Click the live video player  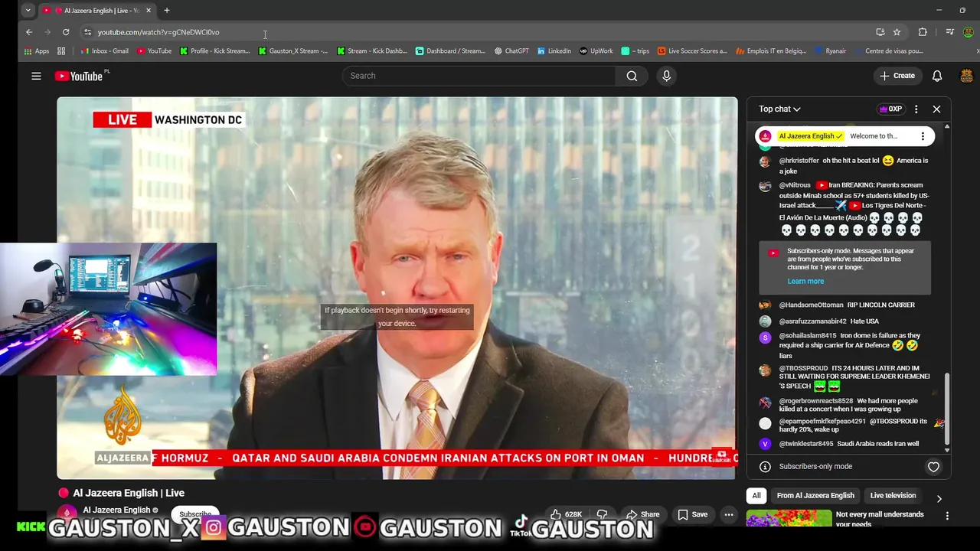coord(397,288)
